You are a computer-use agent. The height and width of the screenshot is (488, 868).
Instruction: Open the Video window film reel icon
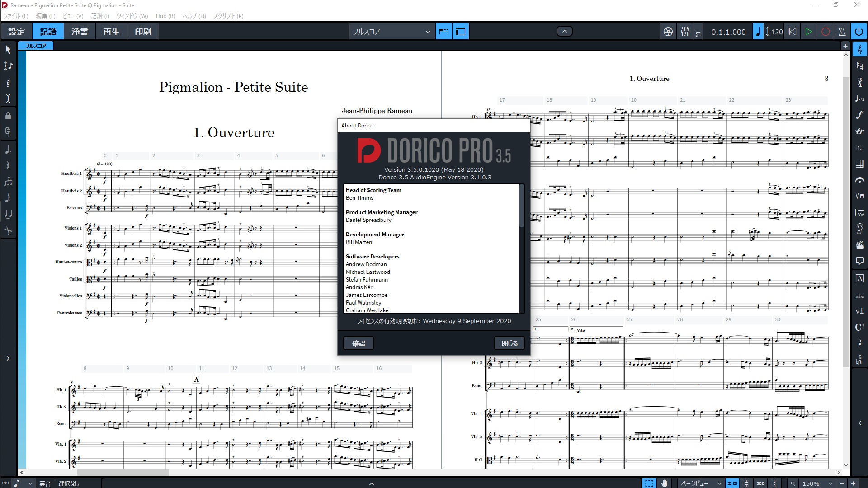[x=668, y=32]
